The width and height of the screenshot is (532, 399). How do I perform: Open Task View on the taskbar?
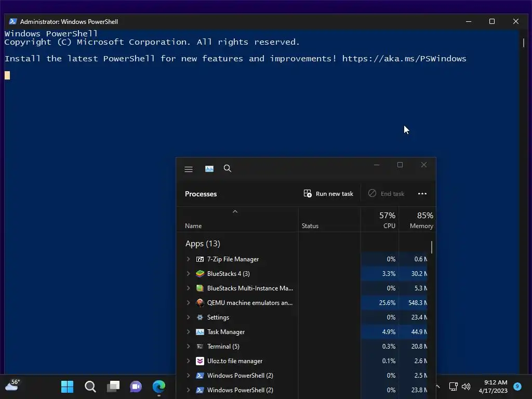click(x=113, y=387)
